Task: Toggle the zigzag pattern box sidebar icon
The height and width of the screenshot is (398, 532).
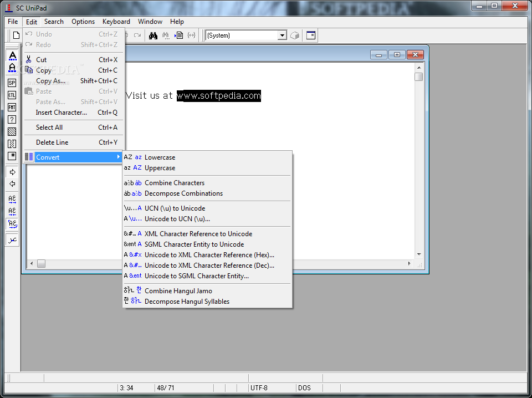Action: (12, 144)
